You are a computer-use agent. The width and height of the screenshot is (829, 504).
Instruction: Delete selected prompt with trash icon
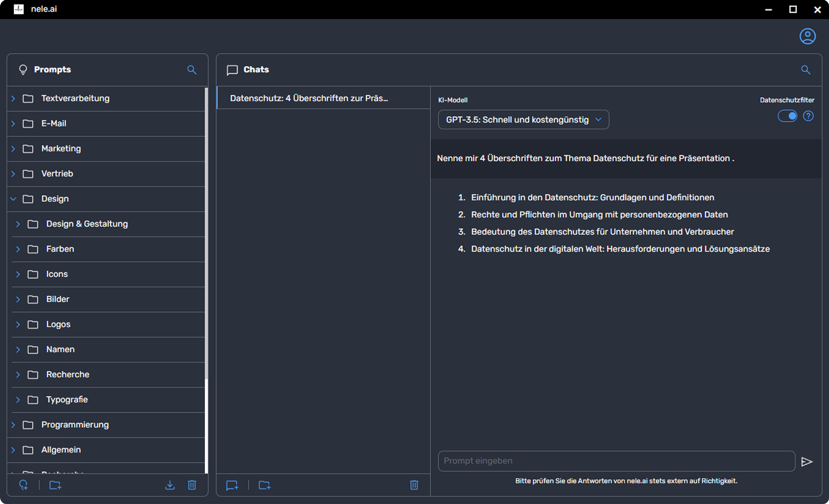(x=192, y=485)
